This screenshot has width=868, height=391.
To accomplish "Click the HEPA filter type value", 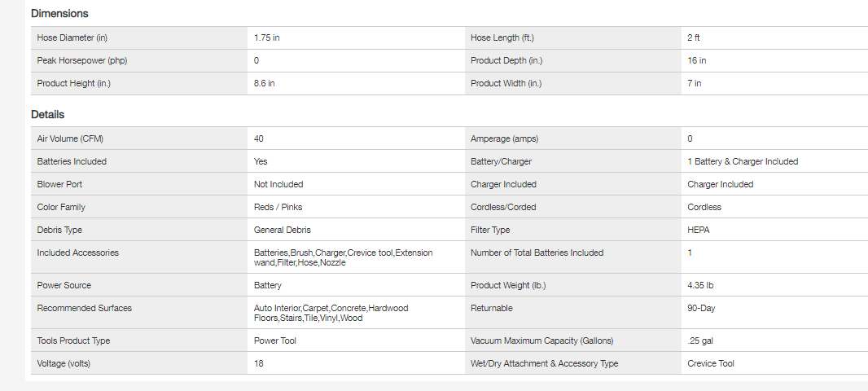I will [699, 230].
